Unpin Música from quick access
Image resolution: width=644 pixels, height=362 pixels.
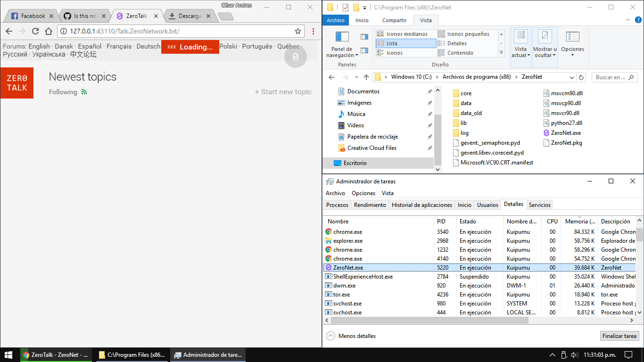(429, 114)
